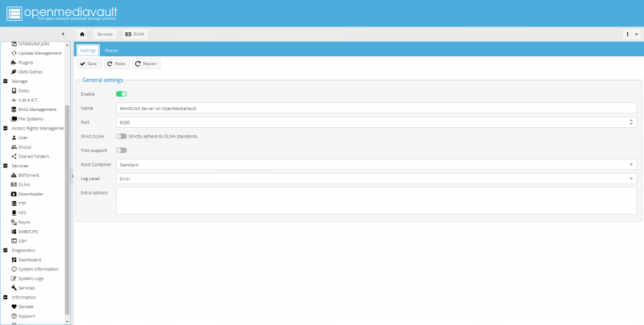Open the three-dot options menu

point(628,35)
